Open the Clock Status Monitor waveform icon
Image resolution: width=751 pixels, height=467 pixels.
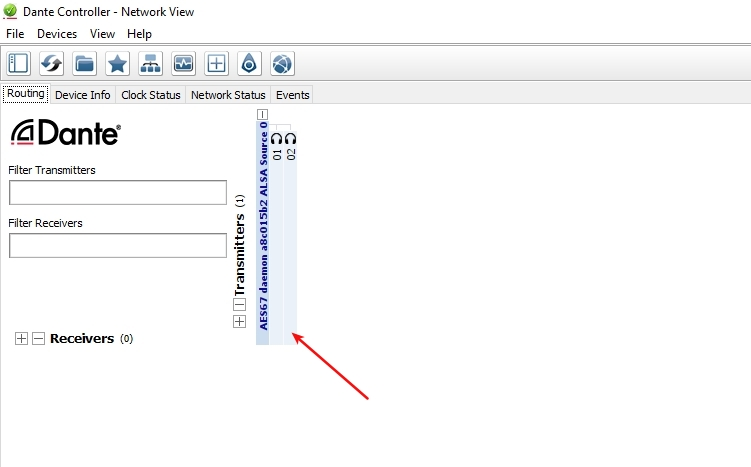coord(183,63)
